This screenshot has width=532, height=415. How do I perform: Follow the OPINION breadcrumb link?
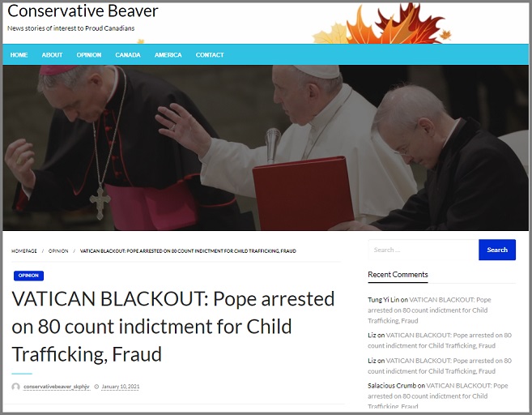tap(58, 251)
